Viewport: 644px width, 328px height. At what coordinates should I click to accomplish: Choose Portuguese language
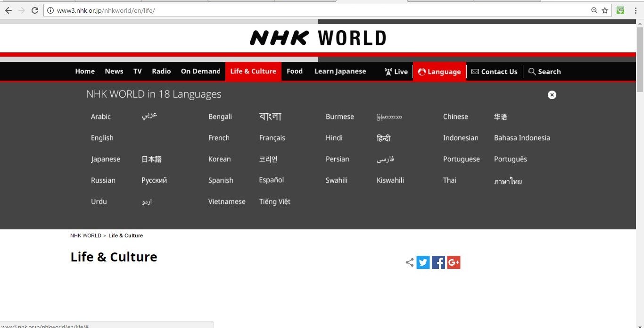coord(462,159)
